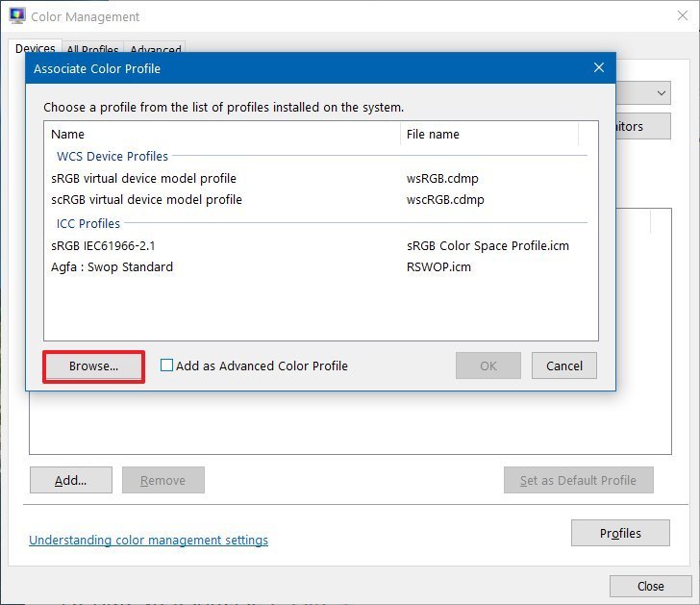Sort by the Name column header
The width and height of the screenshot is (700, 605).
coord(221,135)
